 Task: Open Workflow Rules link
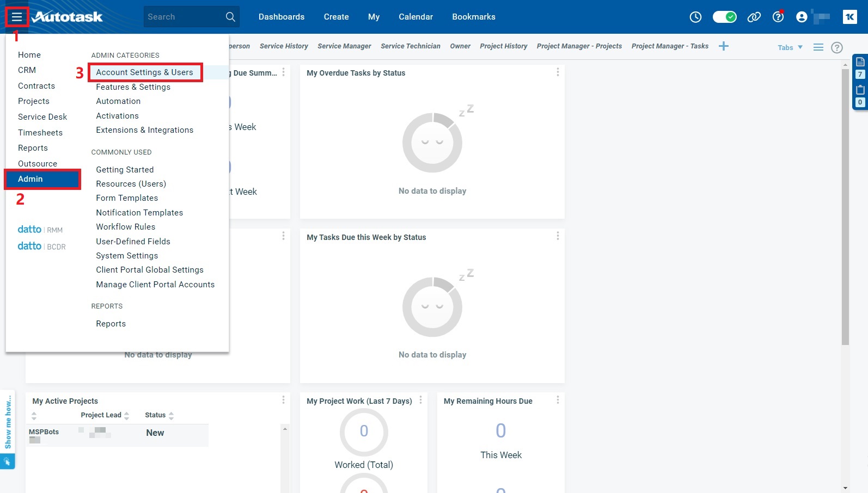pyautogui.click(x=125, y=227)
